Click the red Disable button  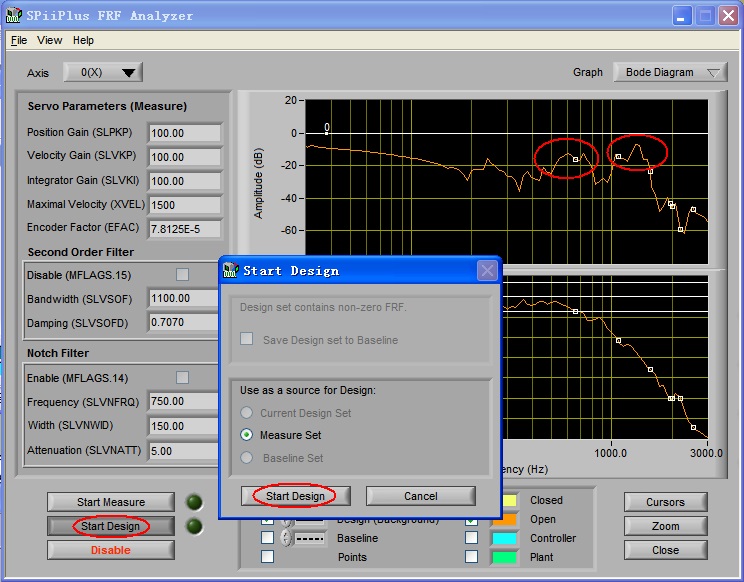pyautogui.click(x=111, y=550)
